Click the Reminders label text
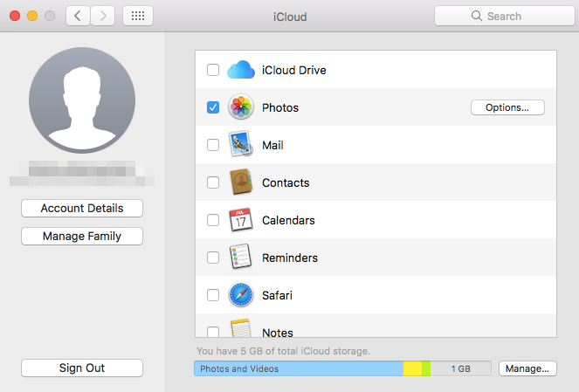Image resolution: width=579 pixels, height=392 pixels. [290, 258]
